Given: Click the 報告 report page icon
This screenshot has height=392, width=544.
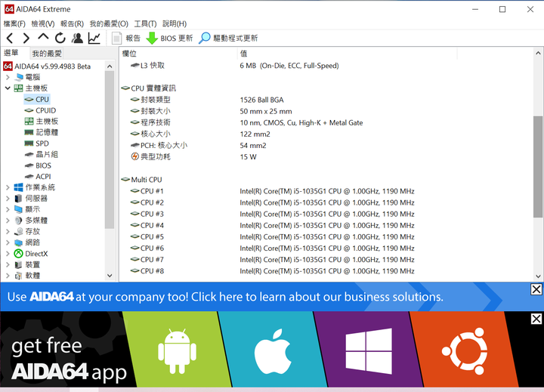Looking at the screenshot, I should coord(116,38).
